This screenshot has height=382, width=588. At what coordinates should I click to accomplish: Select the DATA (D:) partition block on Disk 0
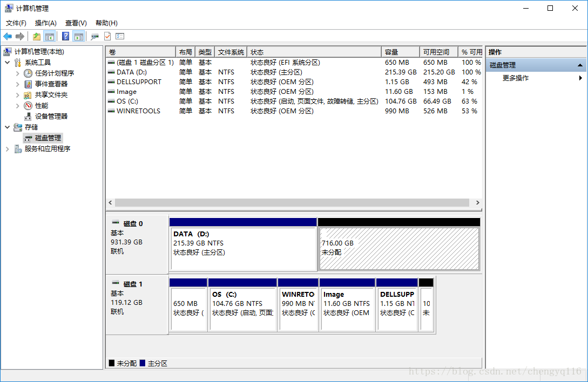243,244
